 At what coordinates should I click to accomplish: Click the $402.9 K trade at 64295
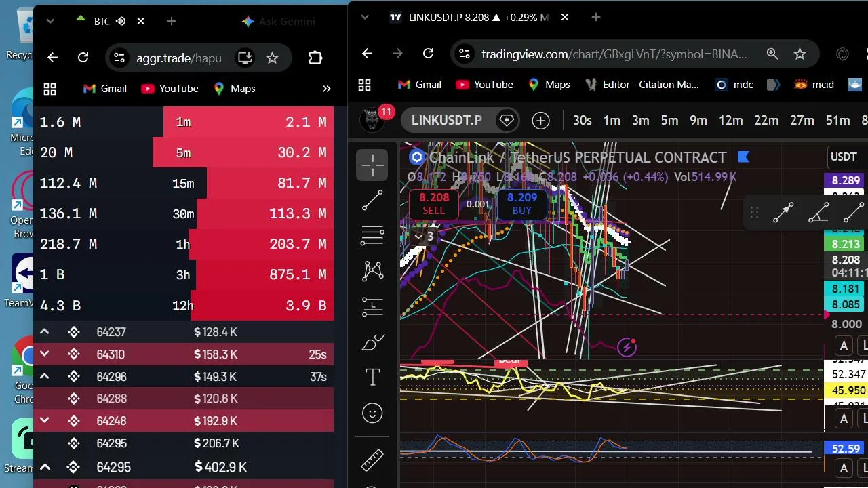pos(183,468)
